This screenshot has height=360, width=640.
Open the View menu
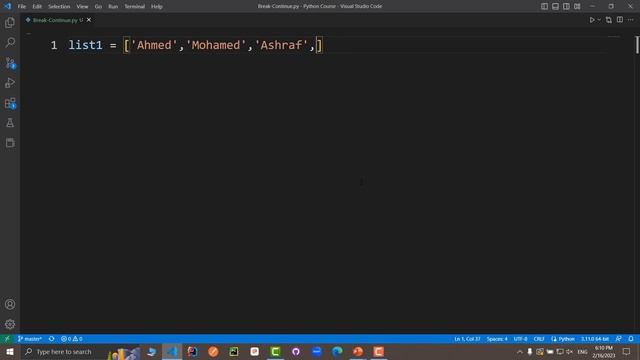pyautogui.click(x=82, y=6)
